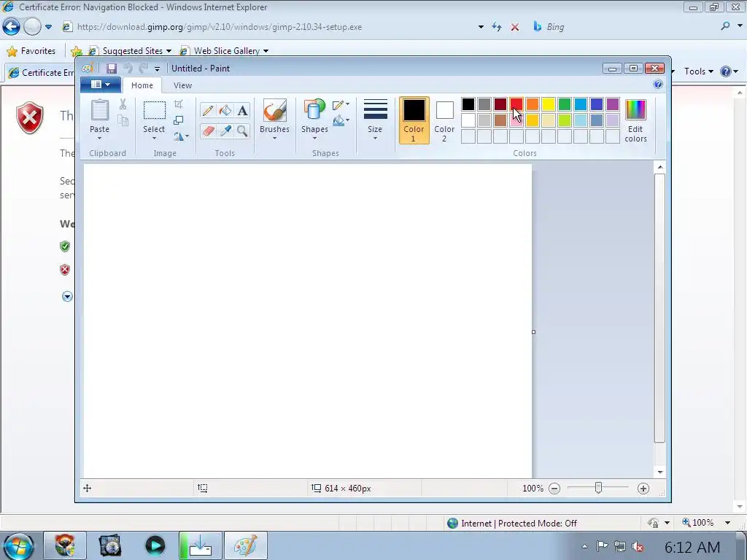Click the Favorites button in IE
The height and width of the screenshot is (560, 747).
click(31, 51)
